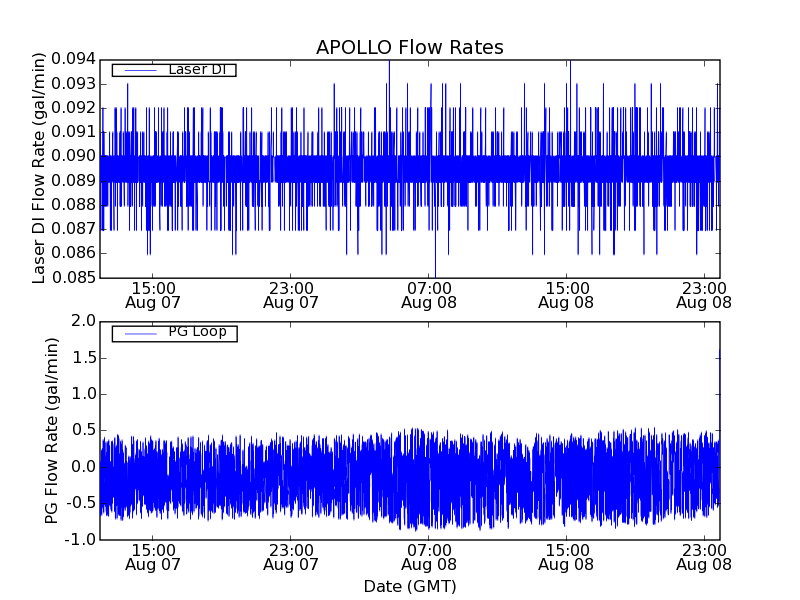Click the PG Flow Rate y-axis label
Viewport: 800px width, 600px height.
tap(52, 430)
